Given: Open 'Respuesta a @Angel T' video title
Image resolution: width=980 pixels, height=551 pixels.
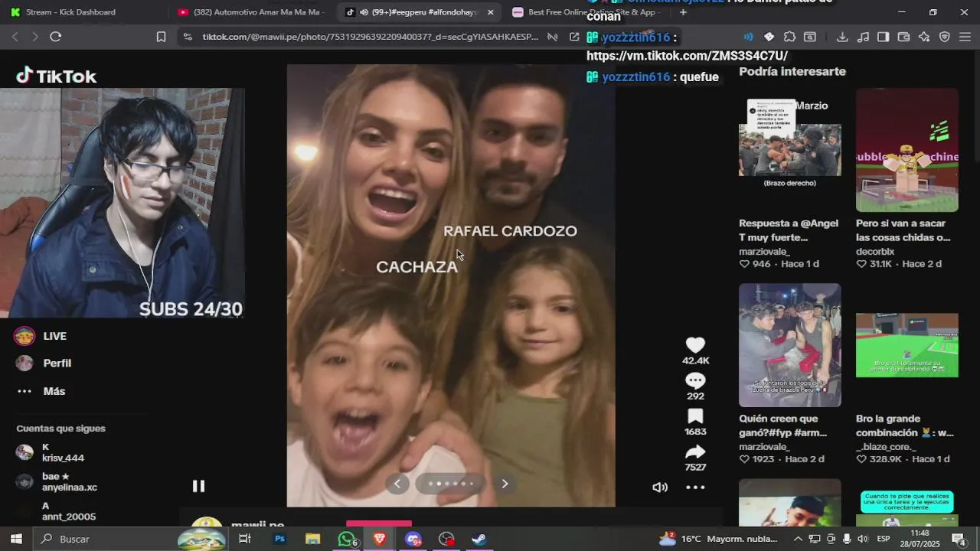Looking at the screenshot, I should point(789,230).
